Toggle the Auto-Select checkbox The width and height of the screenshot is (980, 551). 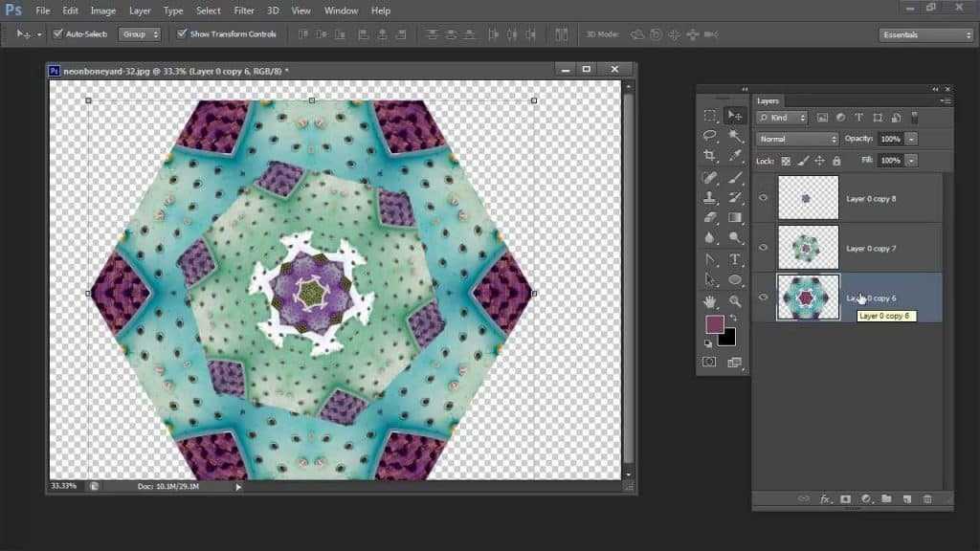click(58, 33)
